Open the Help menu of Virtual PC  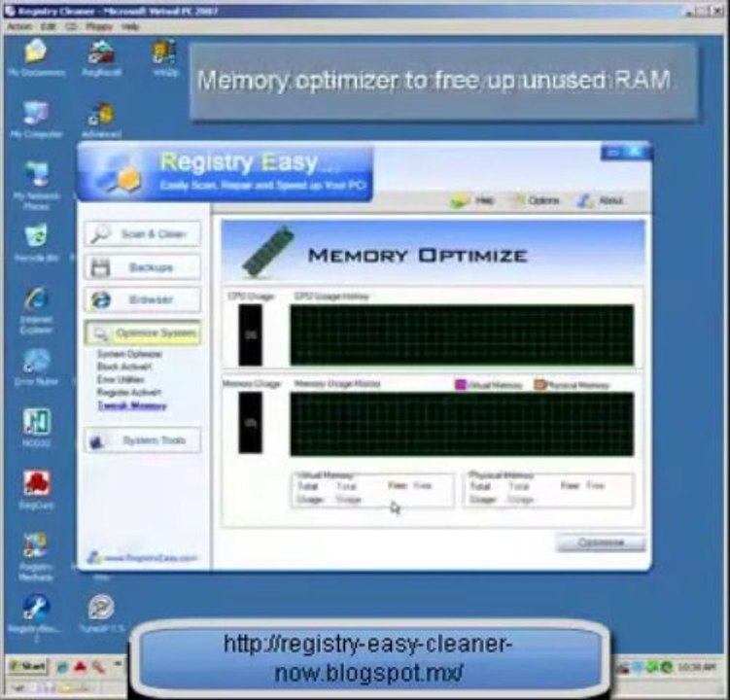point(130,26)
